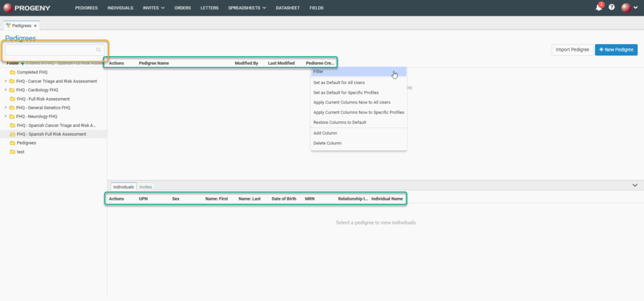This screenshot has height=301, width=644.
Task: Click the New Pedigree button
Action: (x=616, y=49)
